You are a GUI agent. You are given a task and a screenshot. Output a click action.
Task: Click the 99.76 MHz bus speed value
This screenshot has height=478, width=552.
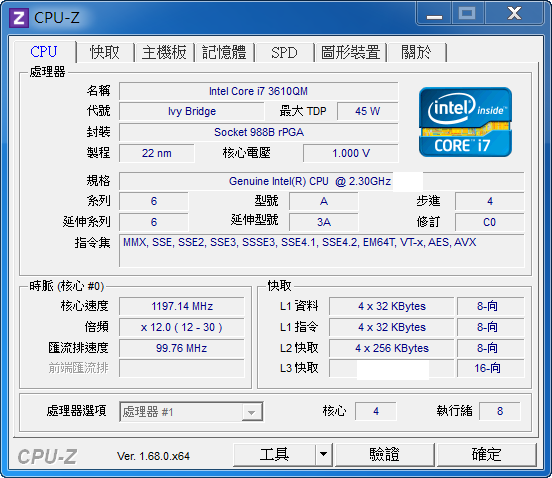click(182, 348)
